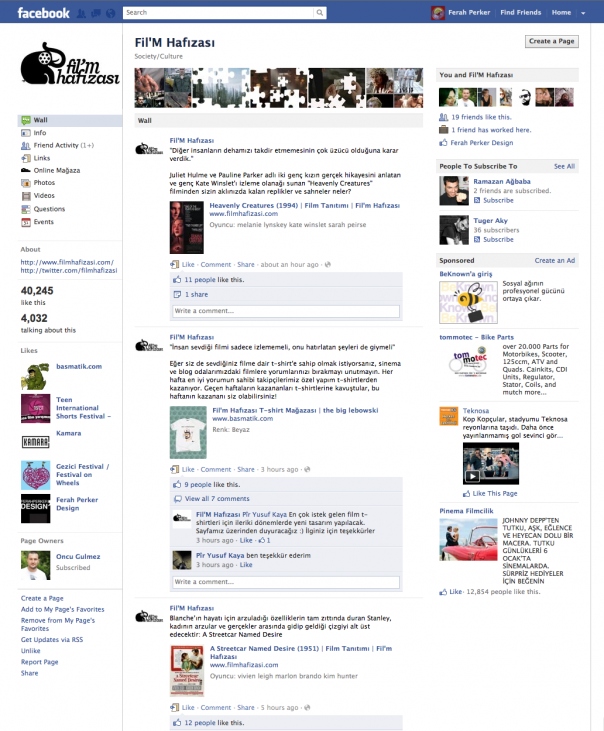Click the Questions sidebar icon
The width and height of the screenshot is (604, 731).
click(x=26, y=209)
